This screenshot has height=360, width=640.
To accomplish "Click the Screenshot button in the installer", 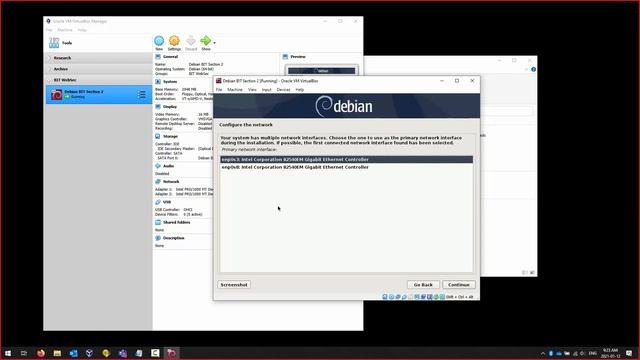I will 234,285.
